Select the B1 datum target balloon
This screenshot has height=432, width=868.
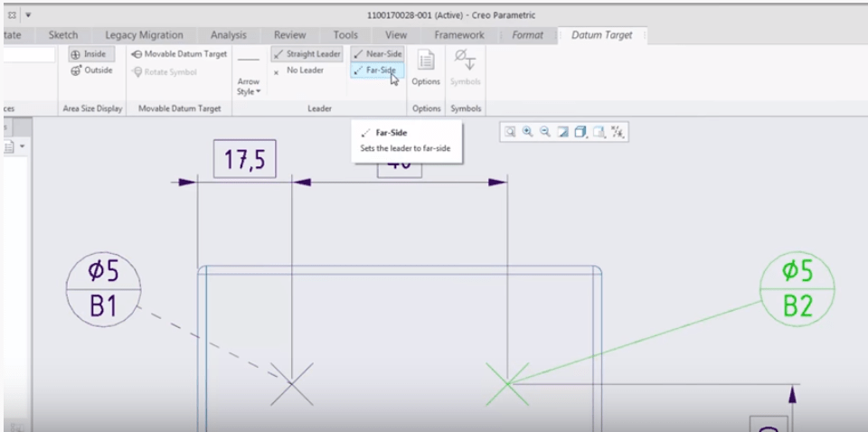pyautogui.click(x=103, y=290)
